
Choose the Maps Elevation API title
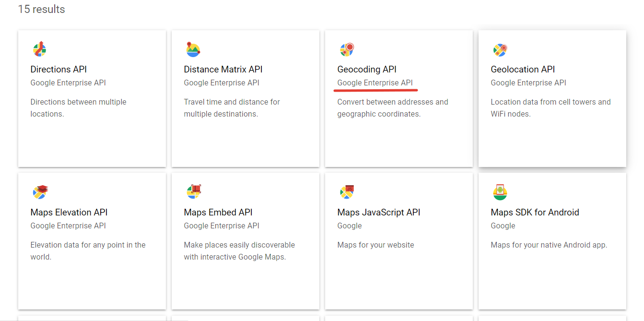(69, 212)
